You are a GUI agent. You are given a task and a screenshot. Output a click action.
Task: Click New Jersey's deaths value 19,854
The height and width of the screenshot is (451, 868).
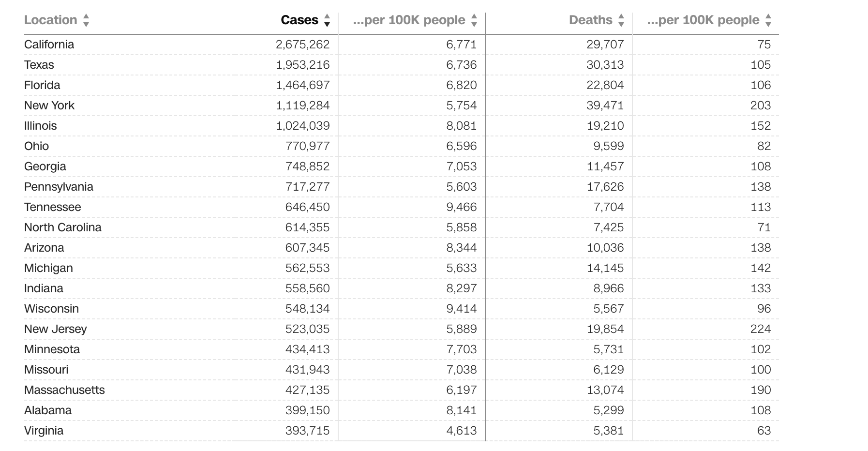coord(605,329)
